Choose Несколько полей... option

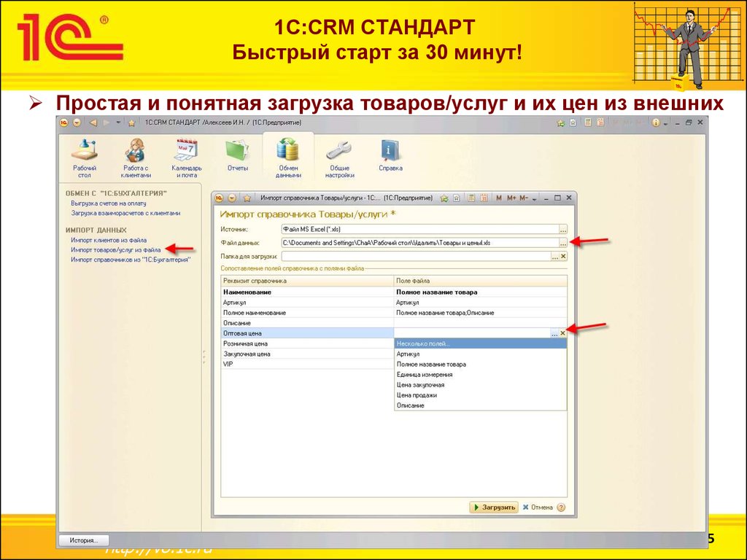click(423, 343)
